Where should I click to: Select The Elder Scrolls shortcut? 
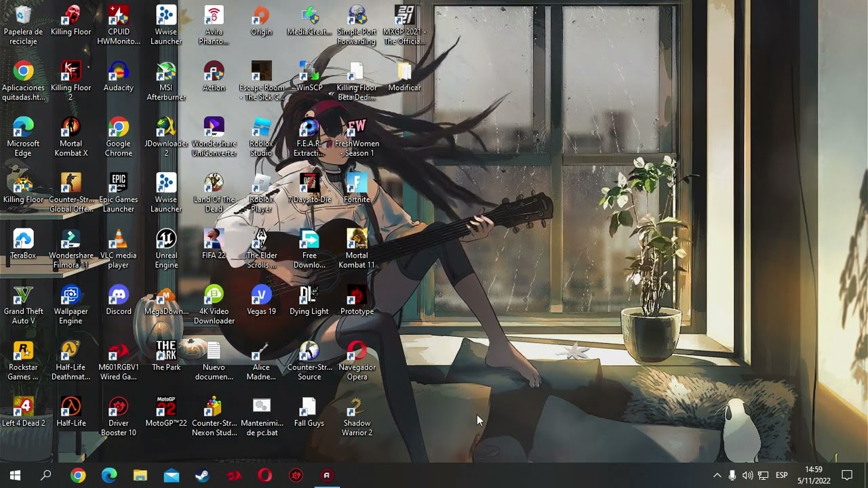pyautogui.click(x=261, y=249)
